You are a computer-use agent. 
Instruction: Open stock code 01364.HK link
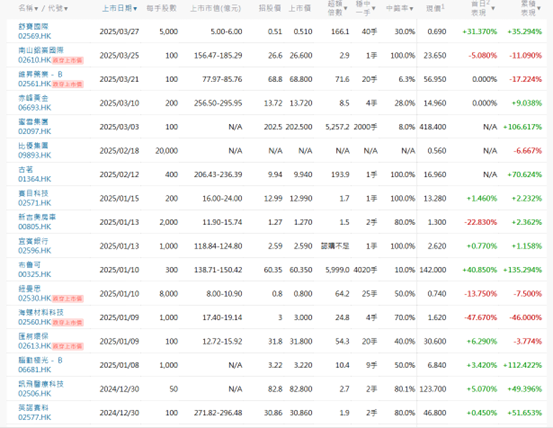click(35, 179)
